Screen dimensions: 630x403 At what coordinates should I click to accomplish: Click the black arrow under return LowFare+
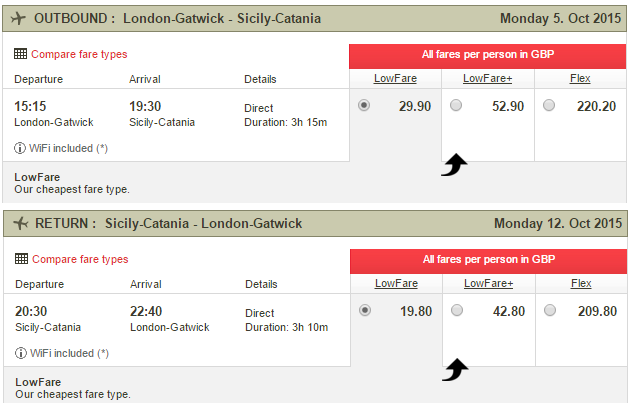pos(455,370)
